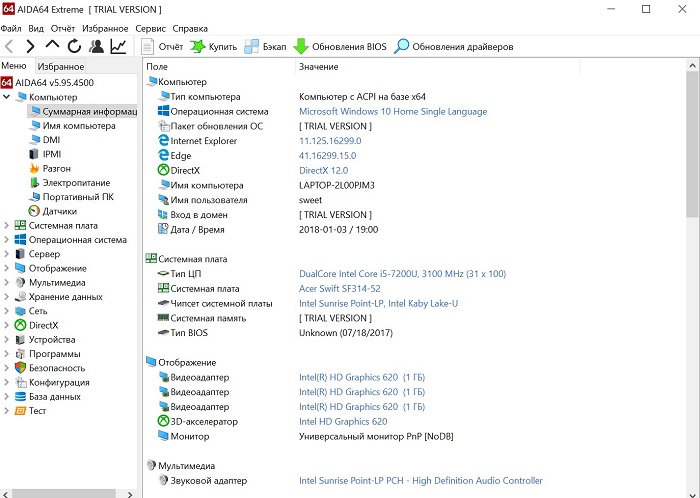Image resolution: width=700 pixels, height=498 pixels.
Task: Select the Устройства tree item
Action: coord(45,340)
